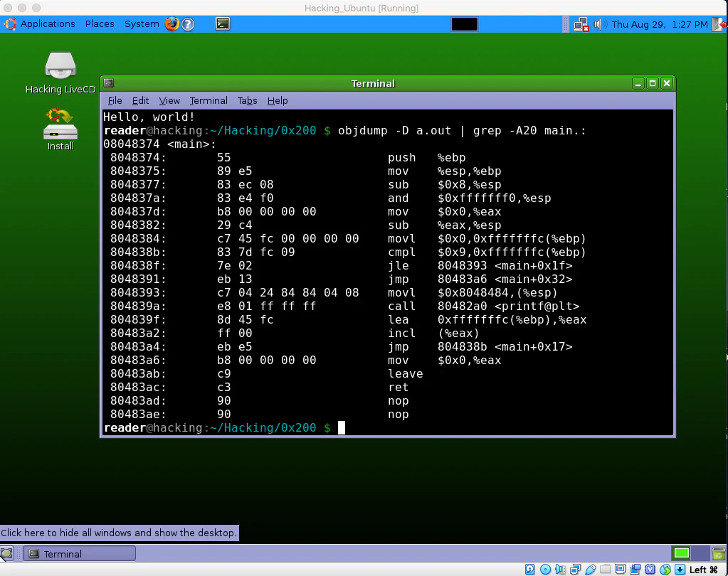This screenshot has width=728, height=576.
Task: Open the Help menu in Terminal
Action: coord(278,101)
